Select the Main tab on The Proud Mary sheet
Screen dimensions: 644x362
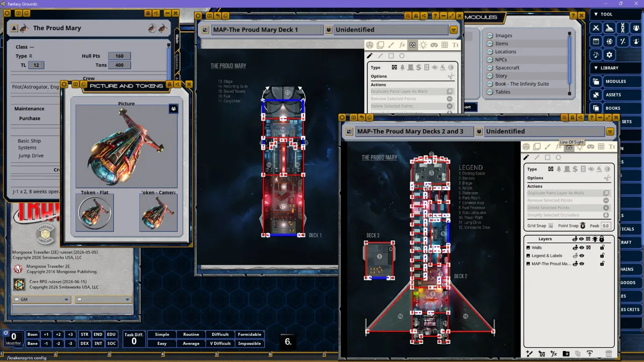coord(177,39)
